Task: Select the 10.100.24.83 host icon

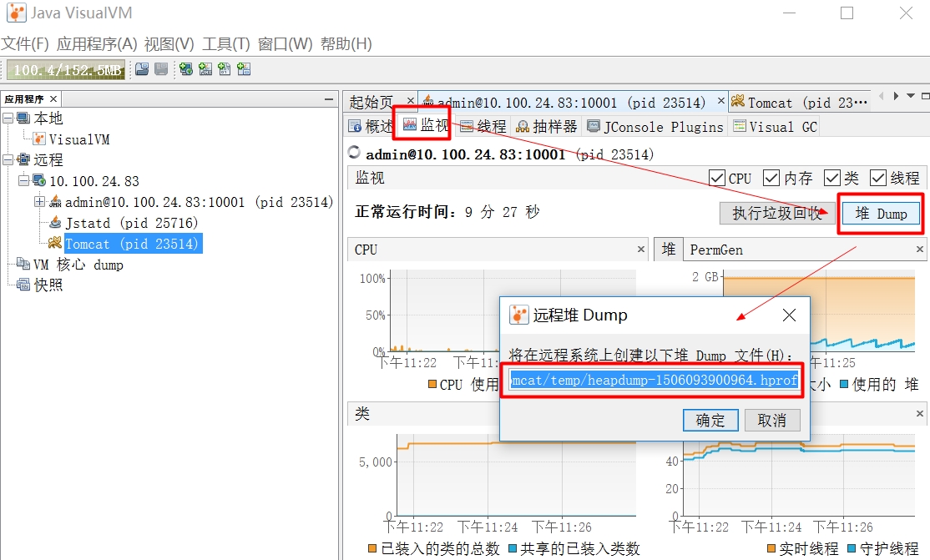Action: point(39,180)
